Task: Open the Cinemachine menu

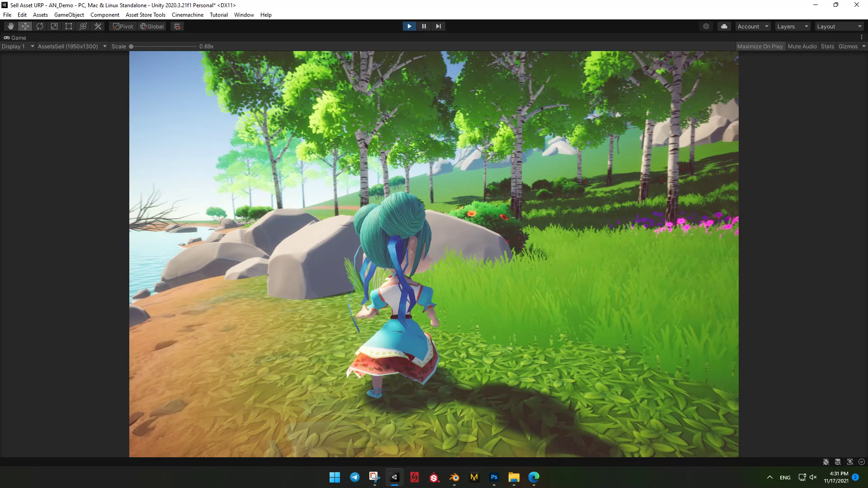Action: click(x=188, y=14)
